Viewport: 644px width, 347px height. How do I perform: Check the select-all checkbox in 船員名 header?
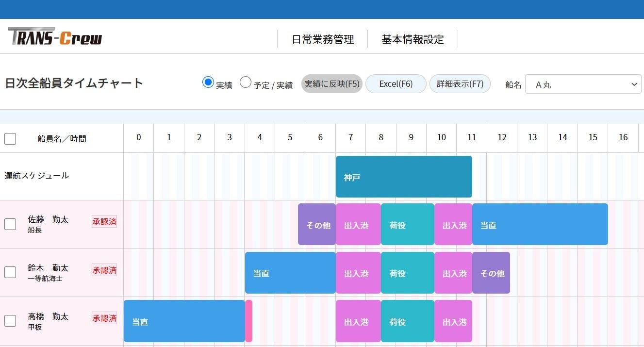click(x=10, y=138)
